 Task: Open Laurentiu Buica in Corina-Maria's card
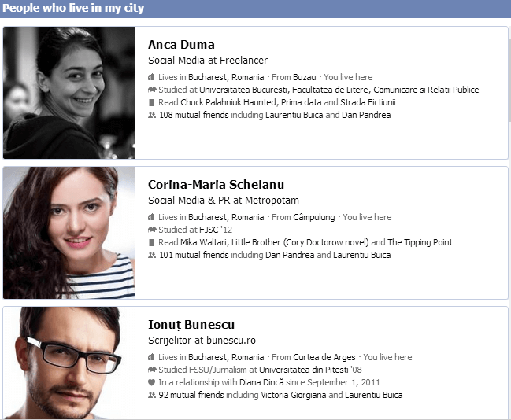pyautogui.click(x=362, y=255)
